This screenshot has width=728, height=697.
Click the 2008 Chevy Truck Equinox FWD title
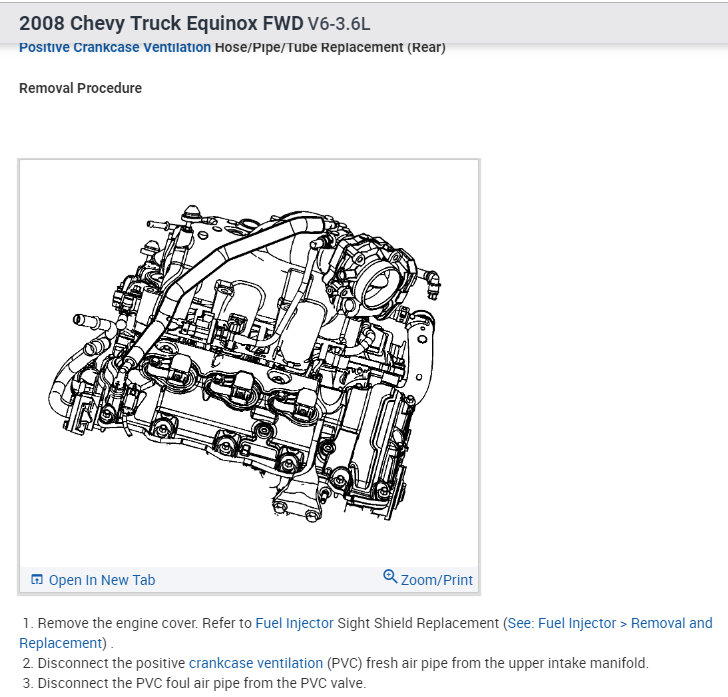click(x=161, y=23)
